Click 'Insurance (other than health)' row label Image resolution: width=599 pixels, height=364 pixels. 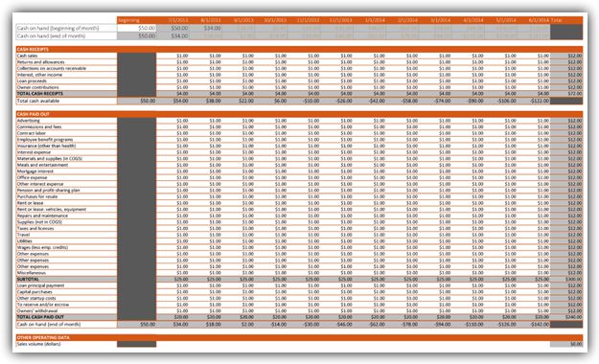46,146
